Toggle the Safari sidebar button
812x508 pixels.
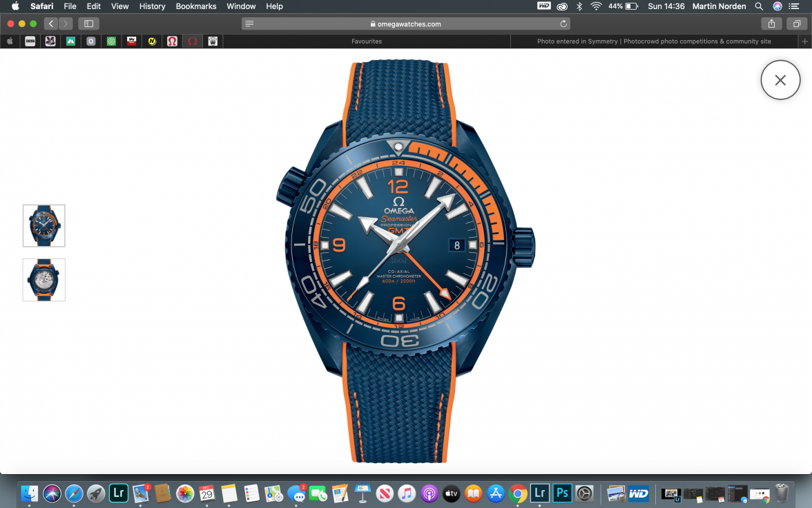[x=88, y=23]
